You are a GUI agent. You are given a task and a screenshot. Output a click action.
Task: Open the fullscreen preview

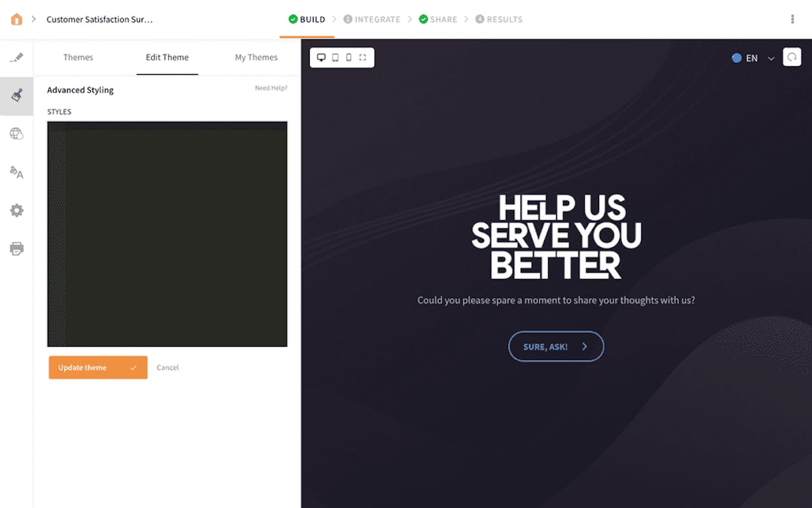pos(363,58)
